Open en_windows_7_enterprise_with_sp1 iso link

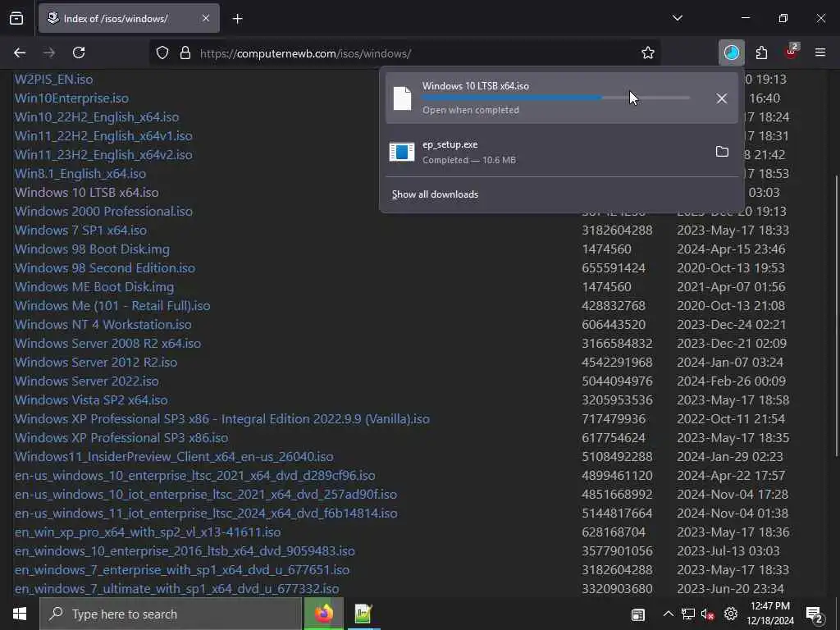pos(181,569)
